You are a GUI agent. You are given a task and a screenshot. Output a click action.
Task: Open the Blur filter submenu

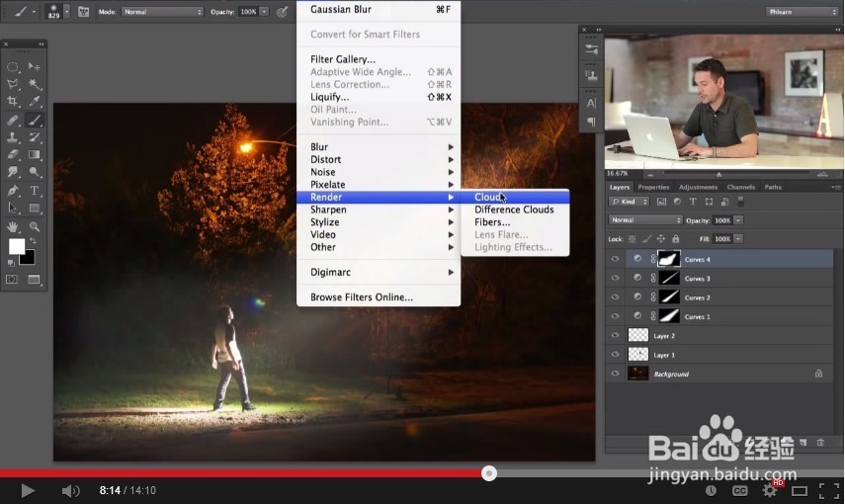pos(379,147)
